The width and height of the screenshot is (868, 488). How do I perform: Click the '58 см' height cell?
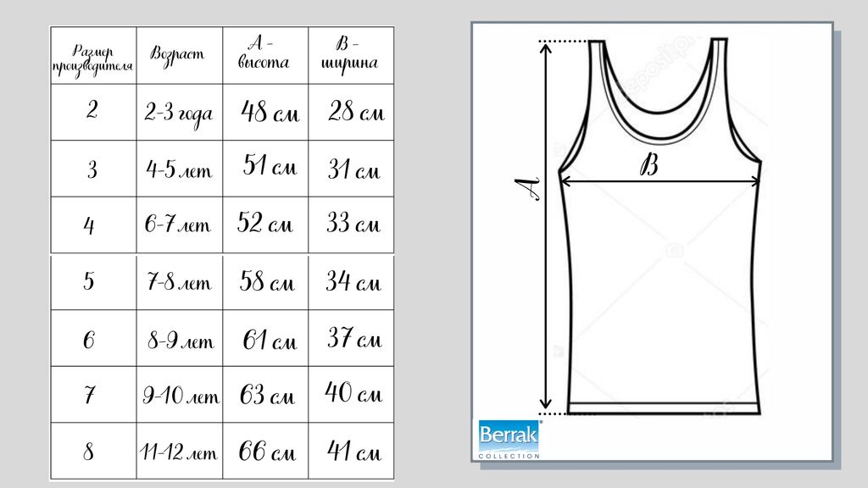tap(267, 282)
